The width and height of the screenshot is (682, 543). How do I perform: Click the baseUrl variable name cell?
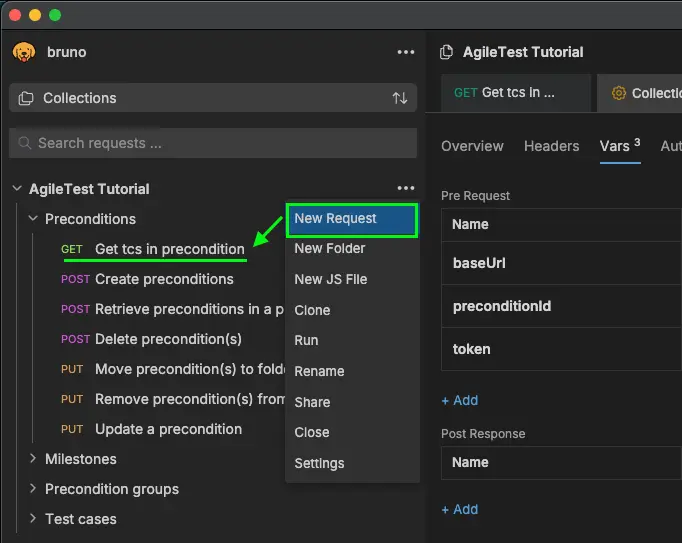[x=561, y=263]
